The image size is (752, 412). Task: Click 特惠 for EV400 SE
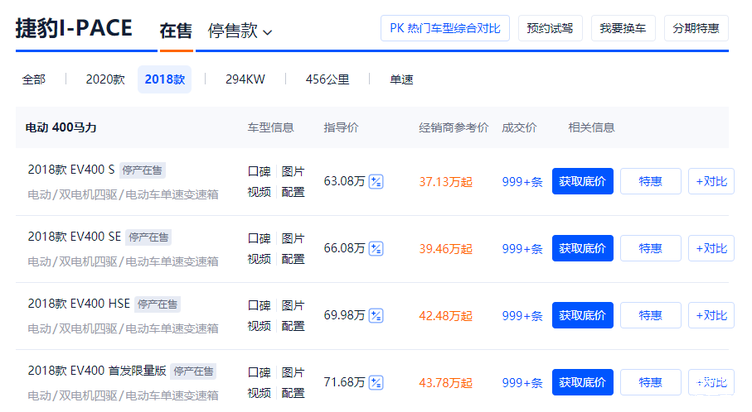click(650, 248)
